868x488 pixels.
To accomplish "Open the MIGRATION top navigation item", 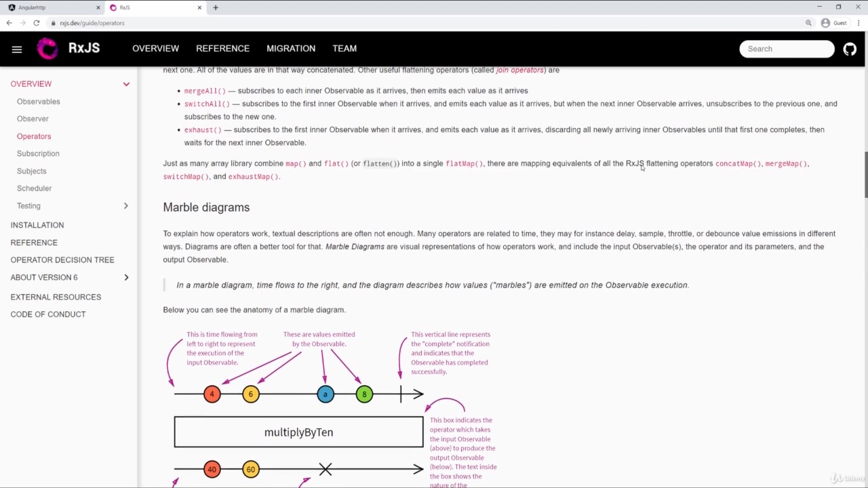I will 291,49.
